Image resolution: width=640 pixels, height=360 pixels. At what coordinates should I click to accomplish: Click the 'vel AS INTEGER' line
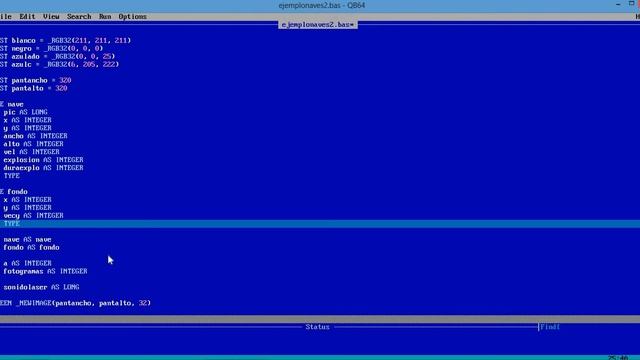(x=31, y=152)
